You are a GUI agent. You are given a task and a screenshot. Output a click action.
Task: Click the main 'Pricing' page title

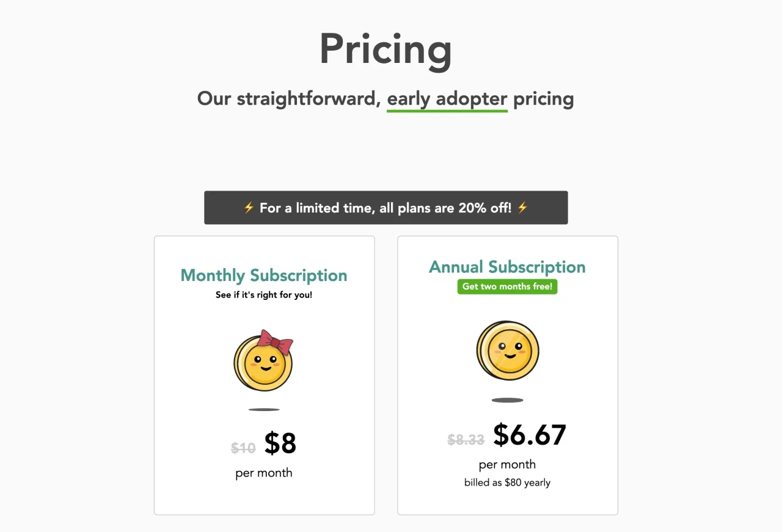[386, 49]
